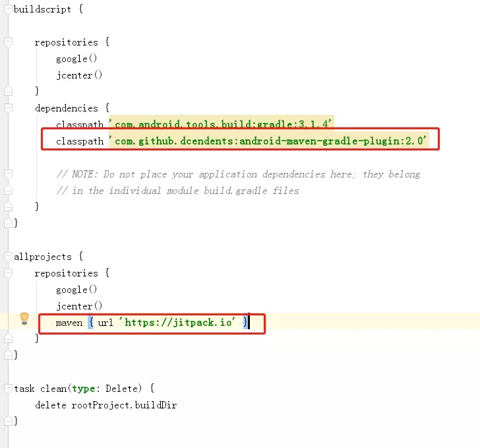The image size is (480, 448).
Task: Place cursor in gradle:3.1.4 classpath string
Action: (x=220, y=124)
